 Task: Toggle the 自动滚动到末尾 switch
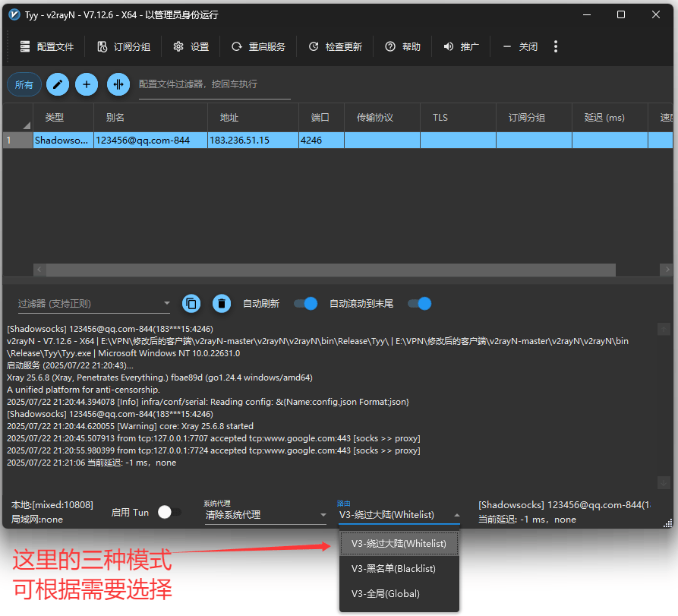[x=419, y=304]
